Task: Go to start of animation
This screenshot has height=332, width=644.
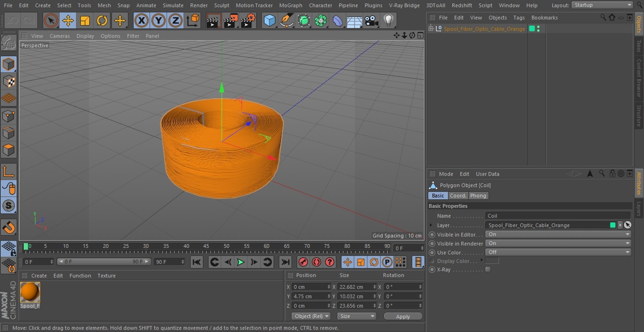Action: click(197, 262)
